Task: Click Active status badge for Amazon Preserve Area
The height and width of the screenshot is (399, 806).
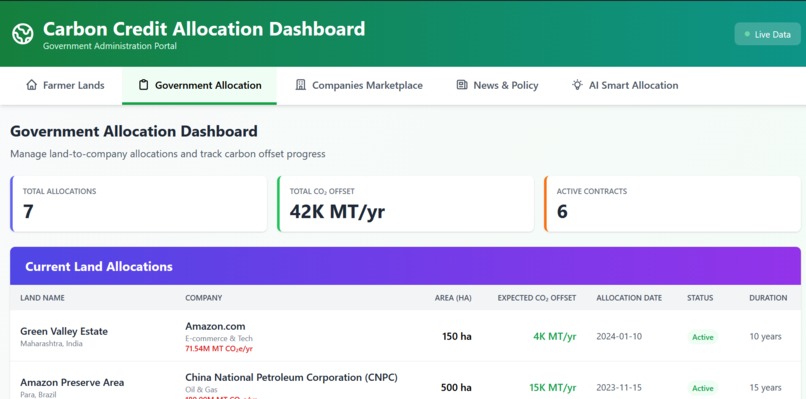Action: tap(703, 388)
